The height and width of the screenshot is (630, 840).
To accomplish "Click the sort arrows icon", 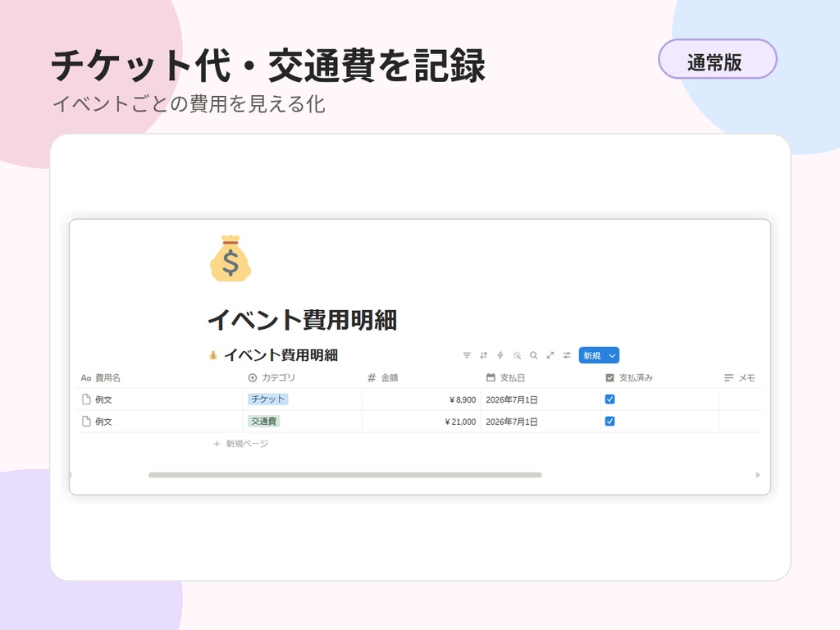I will pos(484,355).
